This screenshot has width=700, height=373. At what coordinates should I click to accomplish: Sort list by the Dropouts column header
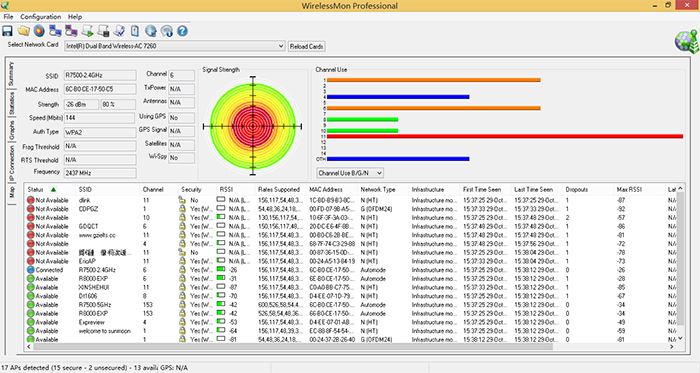coord(588,190)
